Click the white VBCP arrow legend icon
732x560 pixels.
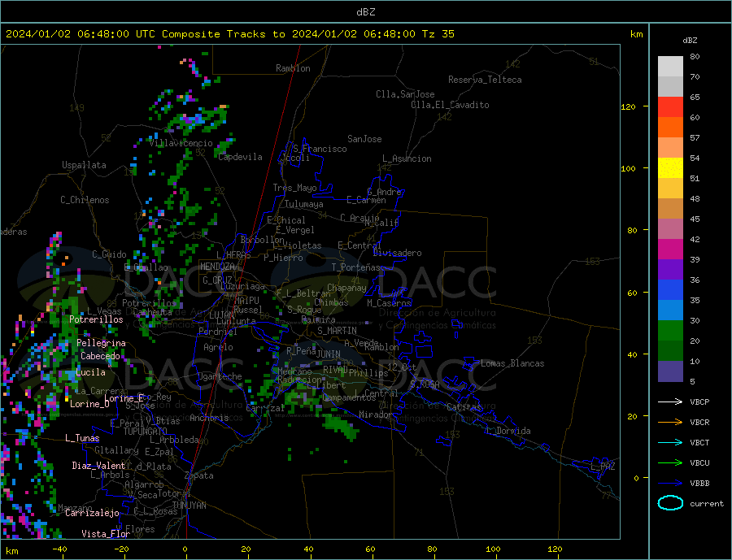[x=670, y=402]
